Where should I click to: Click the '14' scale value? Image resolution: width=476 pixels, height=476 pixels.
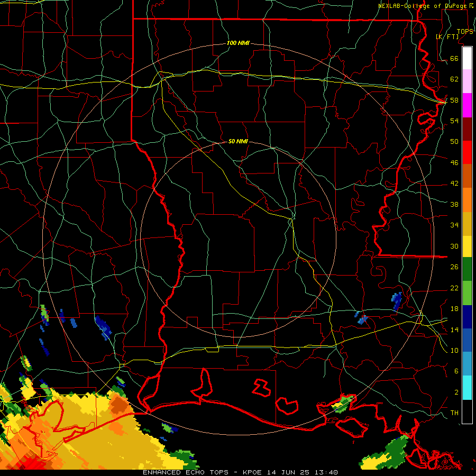pyautogui.click(x=454, y=329)
